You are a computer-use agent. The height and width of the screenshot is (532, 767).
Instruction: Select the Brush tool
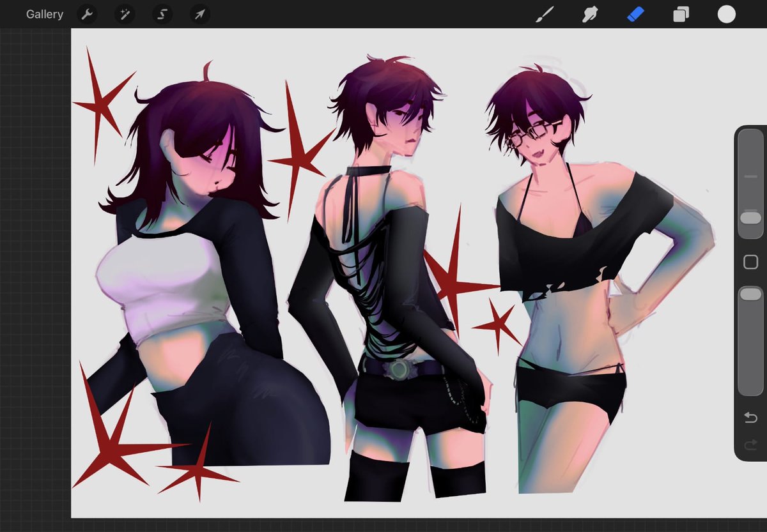[x=544, y=14]
